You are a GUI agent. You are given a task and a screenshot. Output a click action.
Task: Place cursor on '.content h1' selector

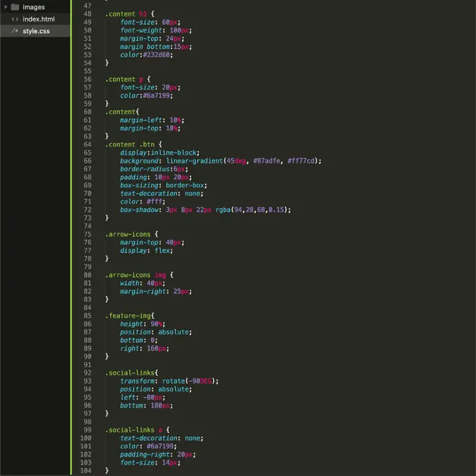coord(126,14)
